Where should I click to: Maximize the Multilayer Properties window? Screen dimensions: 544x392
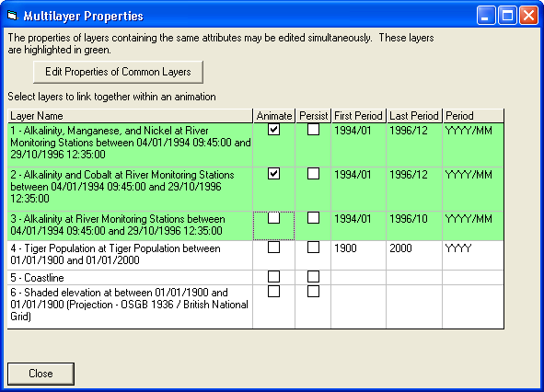click(x=507, y=16)
